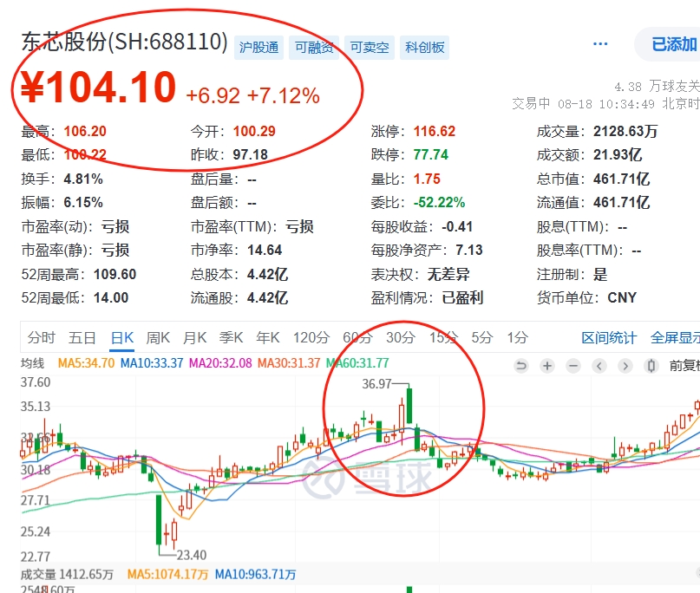Select the 日K tab

[122, 338]
